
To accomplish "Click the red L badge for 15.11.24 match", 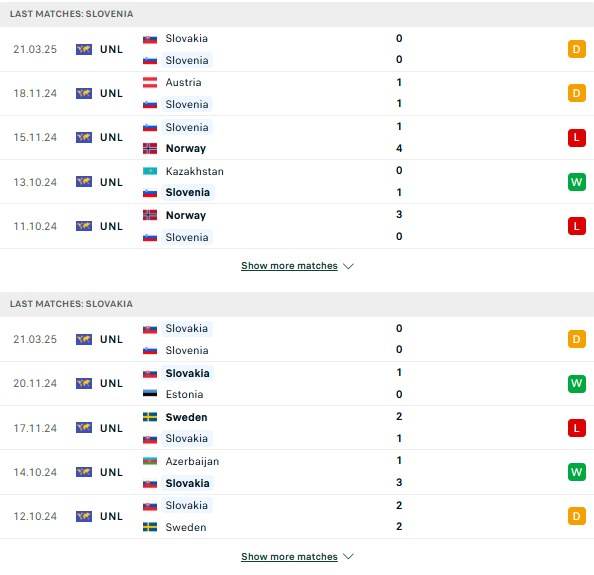I will coord(577,138).
